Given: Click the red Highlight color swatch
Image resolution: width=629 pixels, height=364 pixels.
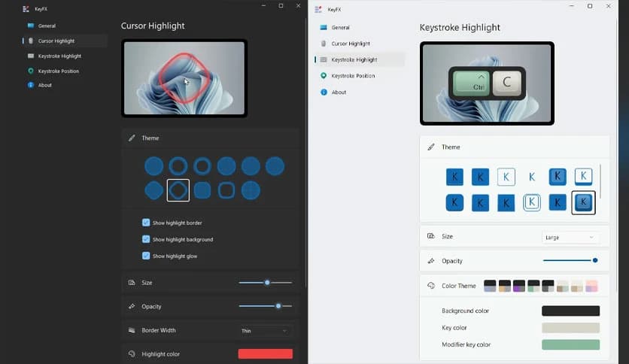Looking at the screenshot, I should tap(265, 353).
